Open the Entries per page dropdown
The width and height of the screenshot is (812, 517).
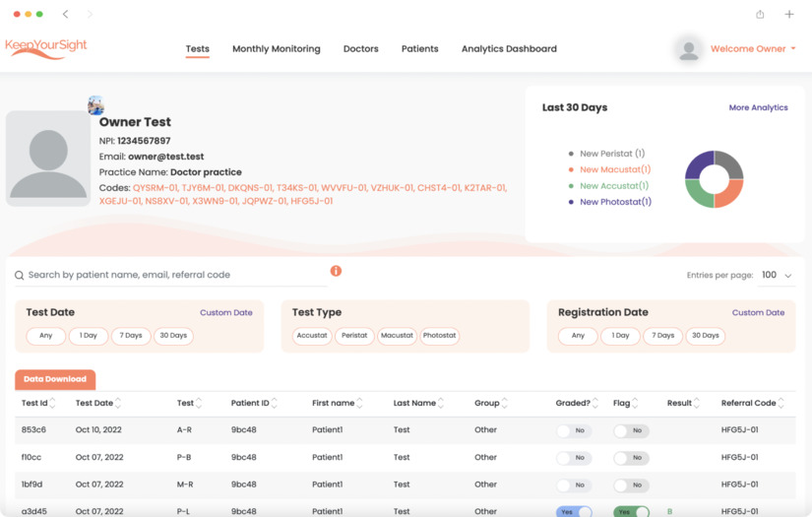pos(777,275)
